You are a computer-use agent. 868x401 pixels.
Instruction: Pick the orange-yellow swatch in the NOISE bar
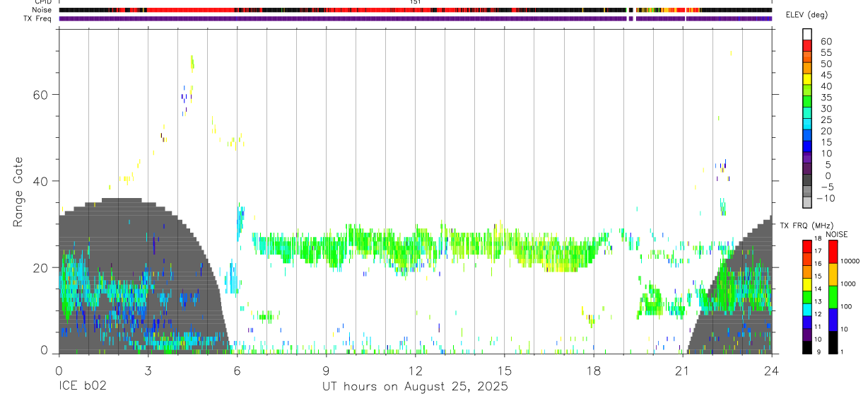[833, 274]
